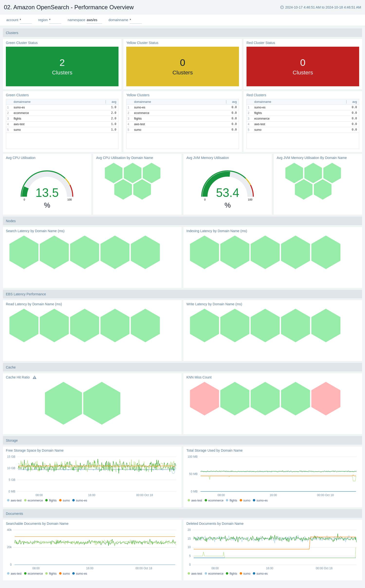Sort Red Clusters table by domainname column

263,102
